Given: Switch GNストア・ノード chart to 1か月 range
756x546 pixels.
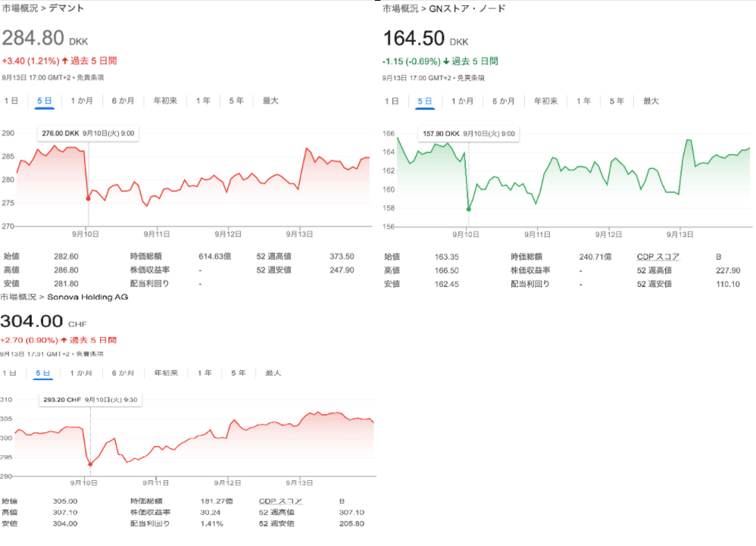Looking at the screenshot, I should (x=462, y=101).
